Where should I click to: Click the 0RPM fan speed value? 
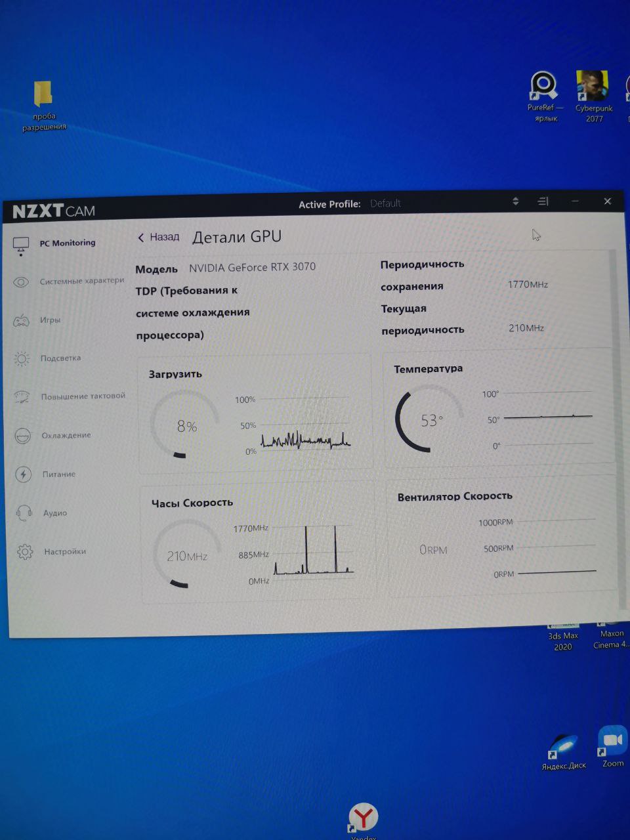pyautogui.click(x=433, y=550)
